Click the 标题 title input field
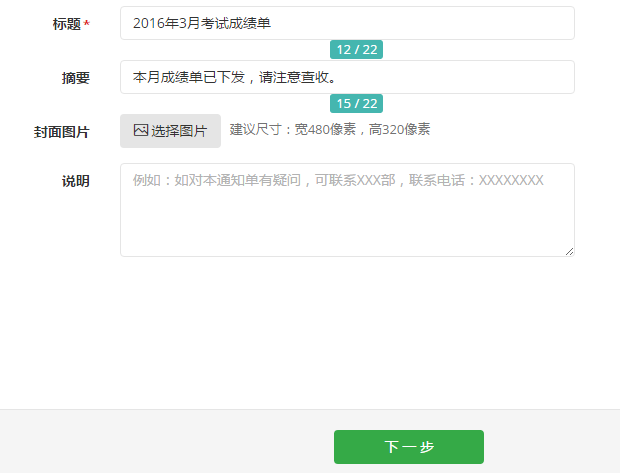Image resolution: width=620 pixels, height=473 pixels. click(x=347, y=23)
